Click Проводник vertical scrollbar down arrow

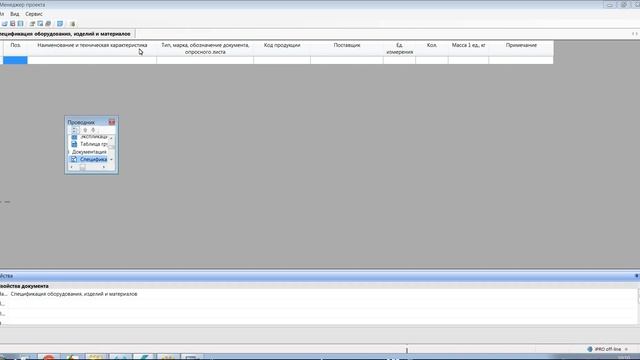(x=111, y=160)
